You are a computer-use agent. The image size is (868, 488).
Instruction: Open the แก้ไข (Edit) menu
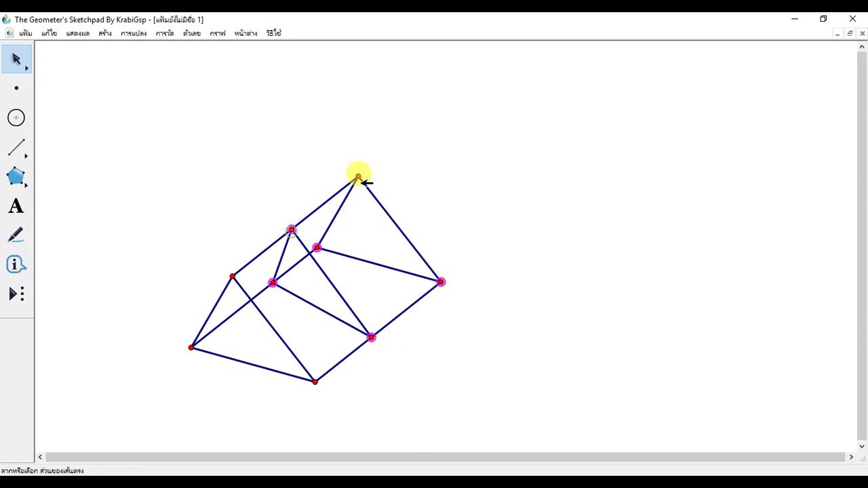point(49,33)
